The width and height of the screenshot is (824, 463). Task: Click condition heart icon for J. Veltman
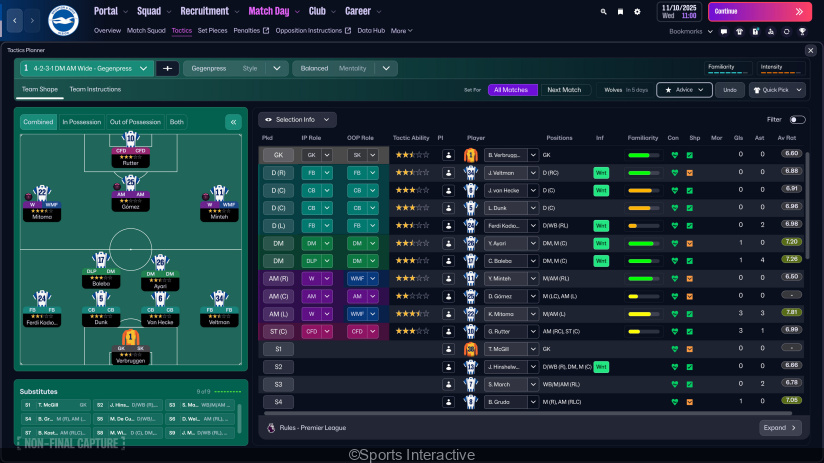675,173
